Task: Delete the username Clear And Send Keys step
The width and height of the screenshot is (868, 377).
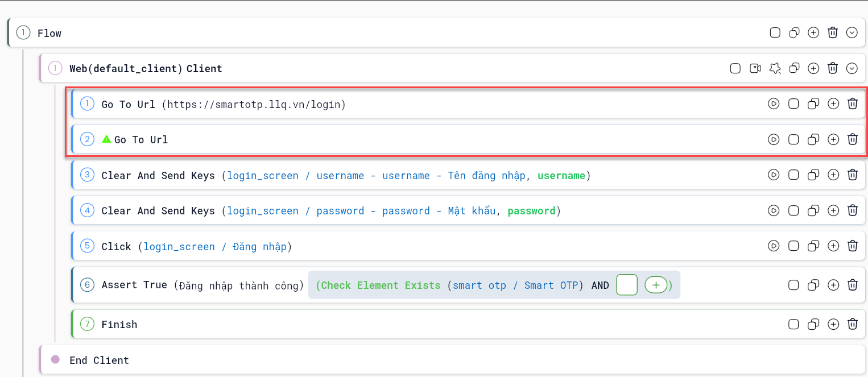Action: pyautogui.click(x=853, y=175)
